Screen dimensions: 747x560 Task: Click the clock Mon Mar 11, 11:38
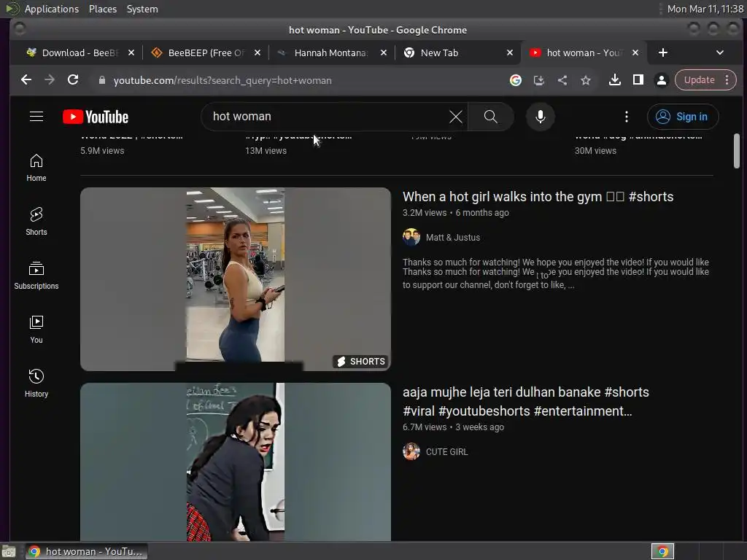pos(705,9)
